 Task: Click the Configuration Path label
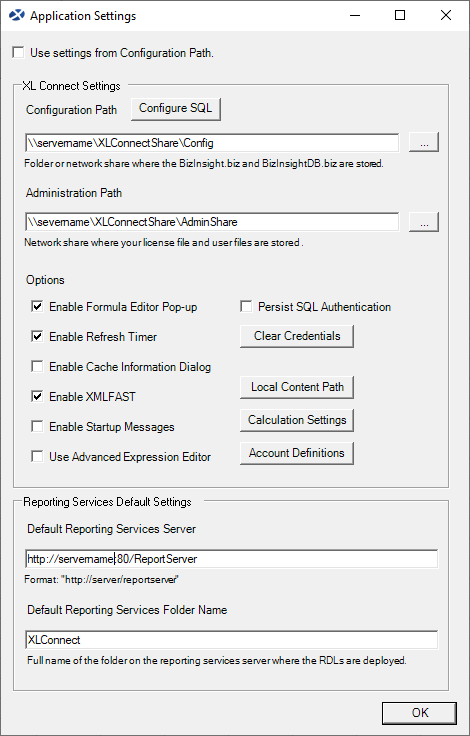pyautogui.click(x=71, y=110)
